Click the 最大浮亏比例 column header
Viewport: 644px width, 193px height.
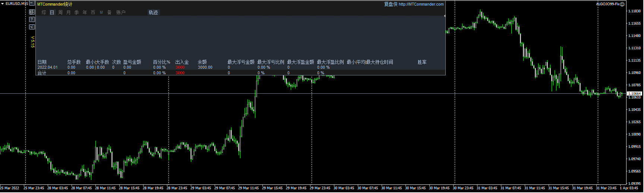coord(271,62)
